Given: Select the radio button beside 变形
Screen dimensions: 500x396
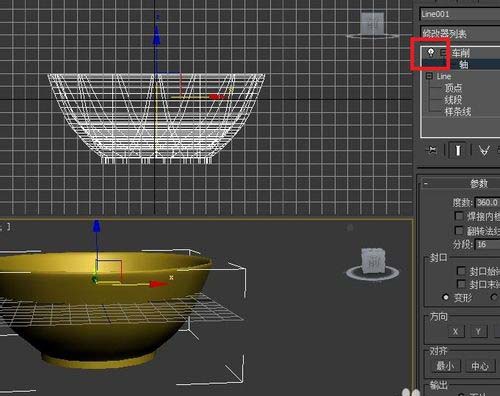Looking at the screenshot, I should point(494,297).
